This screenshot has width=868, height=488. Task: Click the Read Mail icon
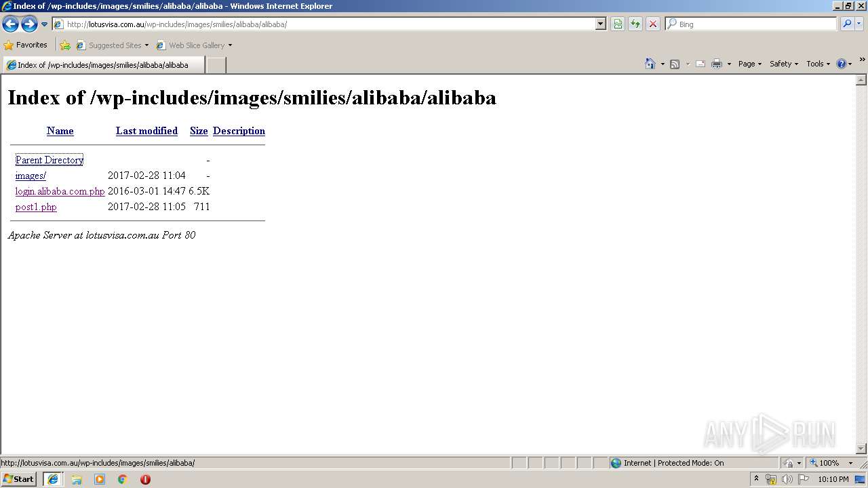(701, 64)
